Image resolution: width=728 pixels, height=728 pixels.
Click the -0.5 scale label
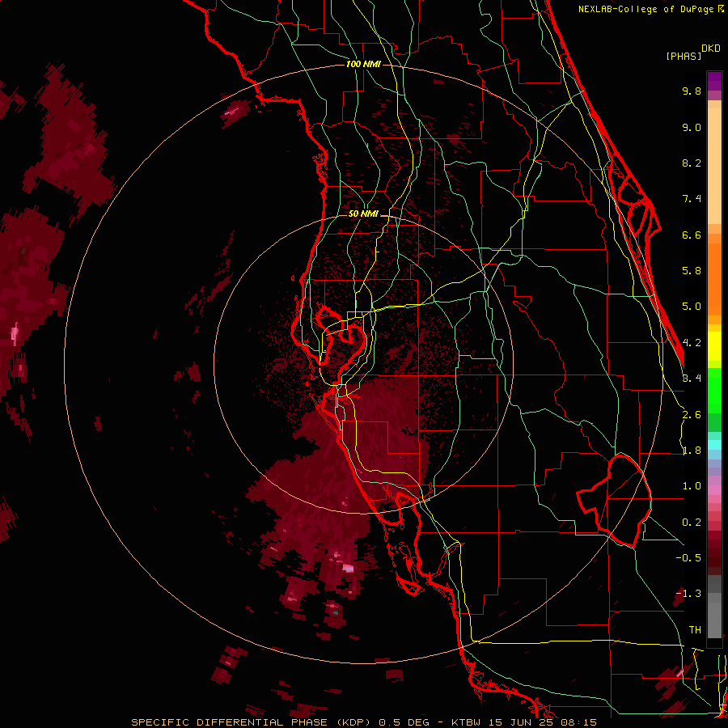pyautogui.click(x=688, y=558)
